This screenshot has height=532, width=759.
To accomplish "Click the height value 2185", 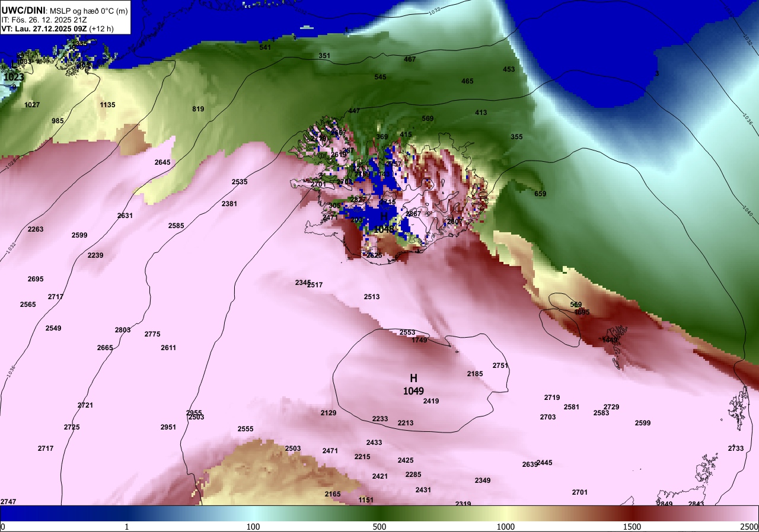I will click(475, 374).
